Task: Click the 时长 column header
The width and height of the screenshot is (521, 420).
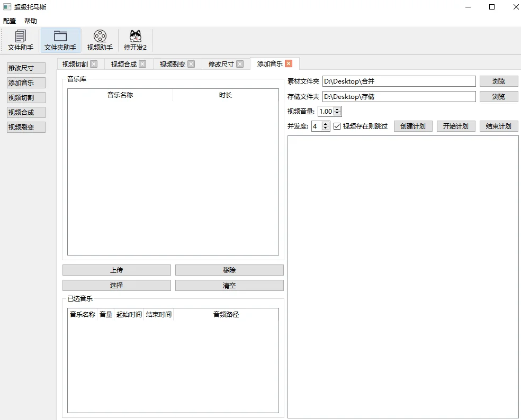Action: [226, 95]
